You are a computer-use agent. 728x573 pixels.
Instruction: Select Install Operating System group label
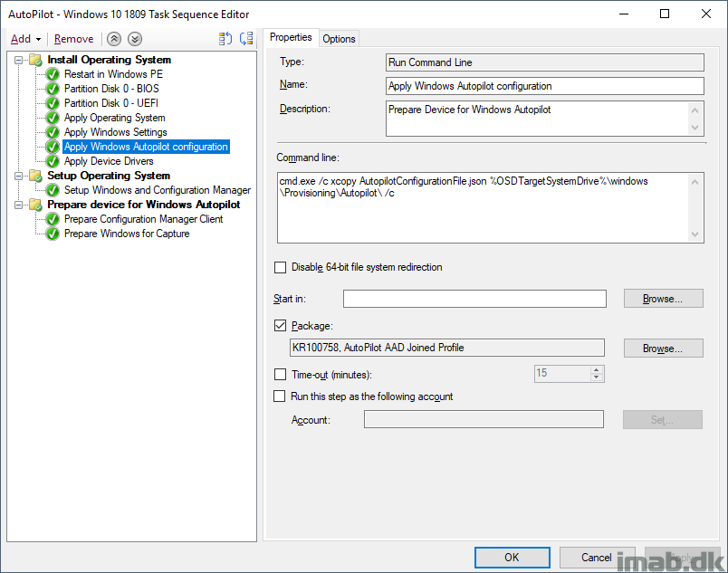109,60
